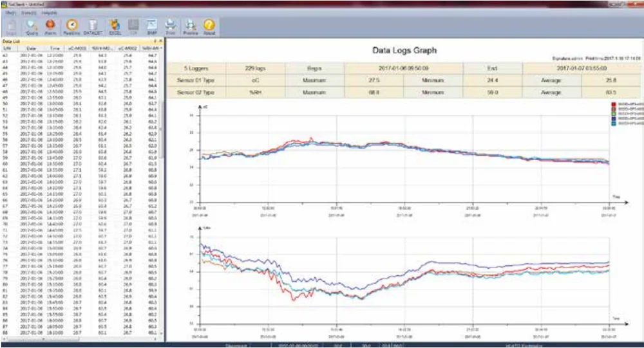
Task: Open the Help menu
Action: [49, 13]
